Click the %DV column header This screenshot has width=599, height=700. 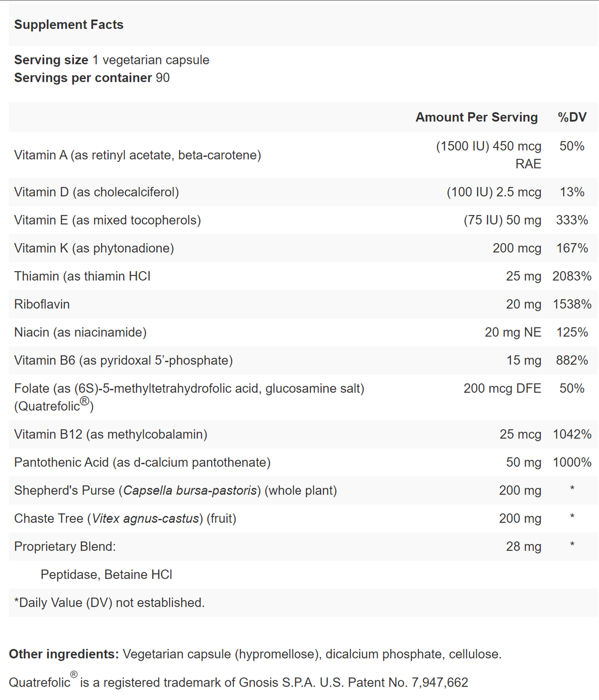pos(572,117)
